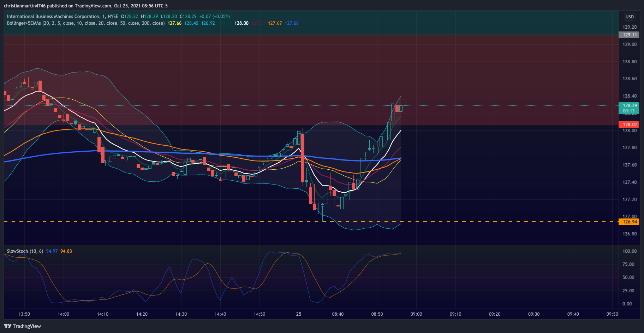Click time axis label 14:30
The width and height of the screenshot is (644, 333).
click(x=181, y=314)
